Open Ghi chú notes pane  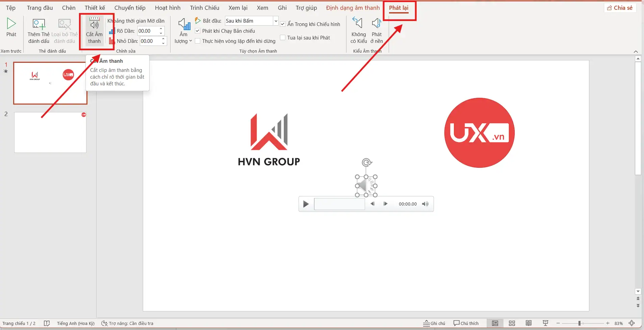(x=434, y=323)
